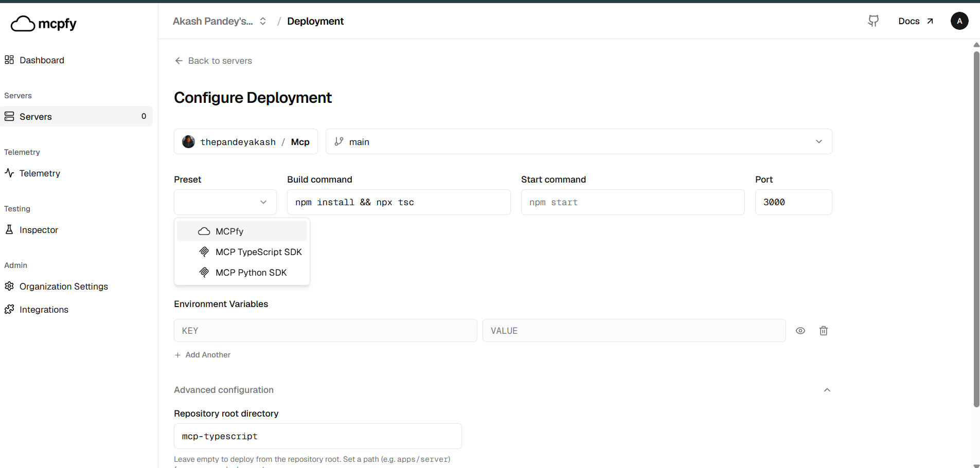This screenshot has width=980, height=468.
Task: Toggle environment variable value visibility
Action: pos(800,331)
